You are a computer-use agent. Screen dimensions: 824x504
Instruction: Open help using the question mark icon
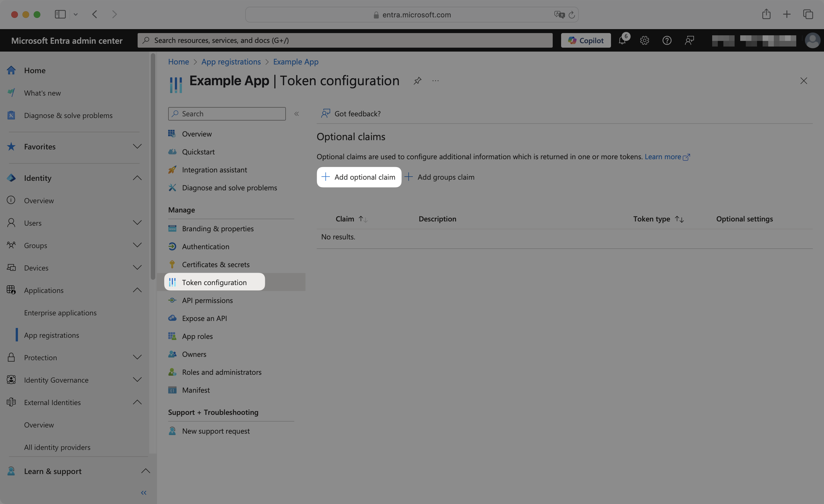[667, 40]
